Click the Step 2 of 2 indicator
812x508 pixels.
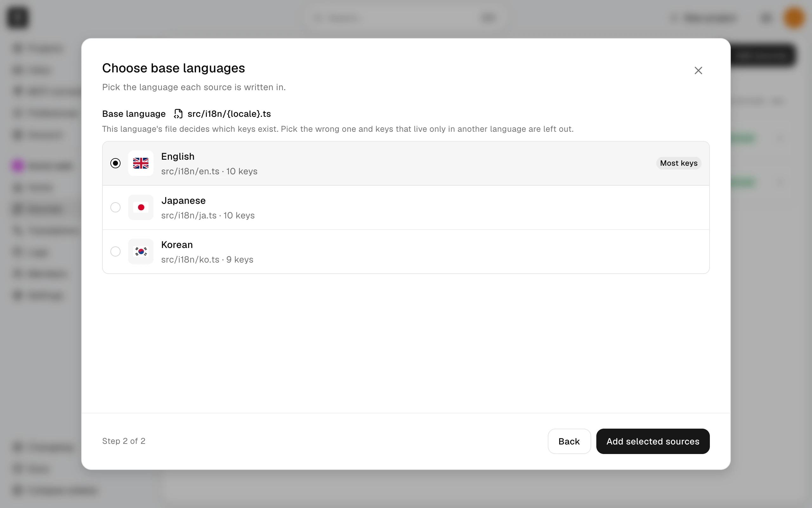click(124, 441)
